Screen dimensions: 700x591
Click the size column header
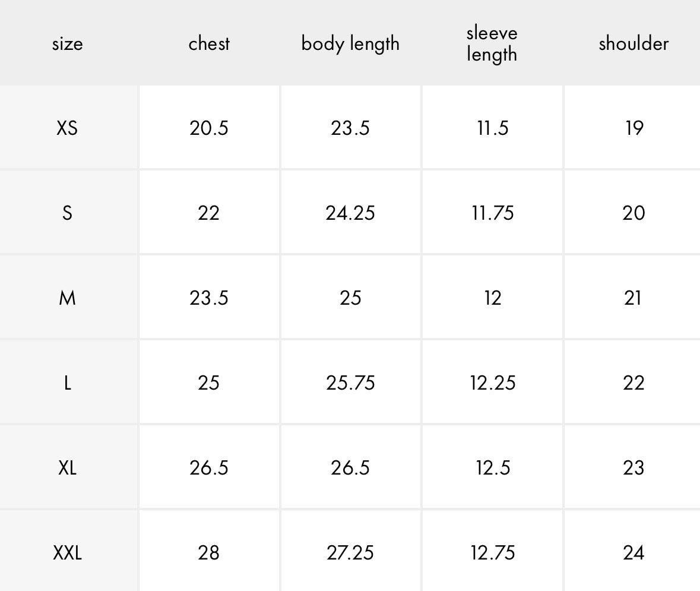pyautogui.click(x=67, y=43)
